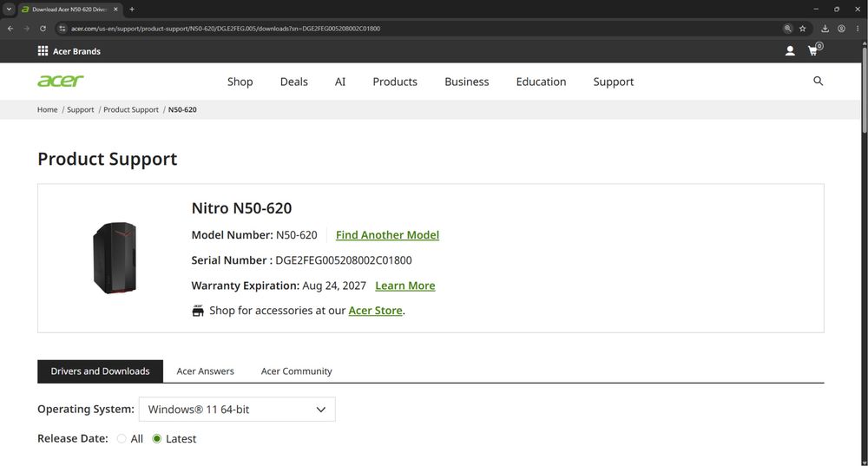Click the site search magnifier icon
This screenshot has width=868, height=466.
pyautogui.click(x=818, y=82)
